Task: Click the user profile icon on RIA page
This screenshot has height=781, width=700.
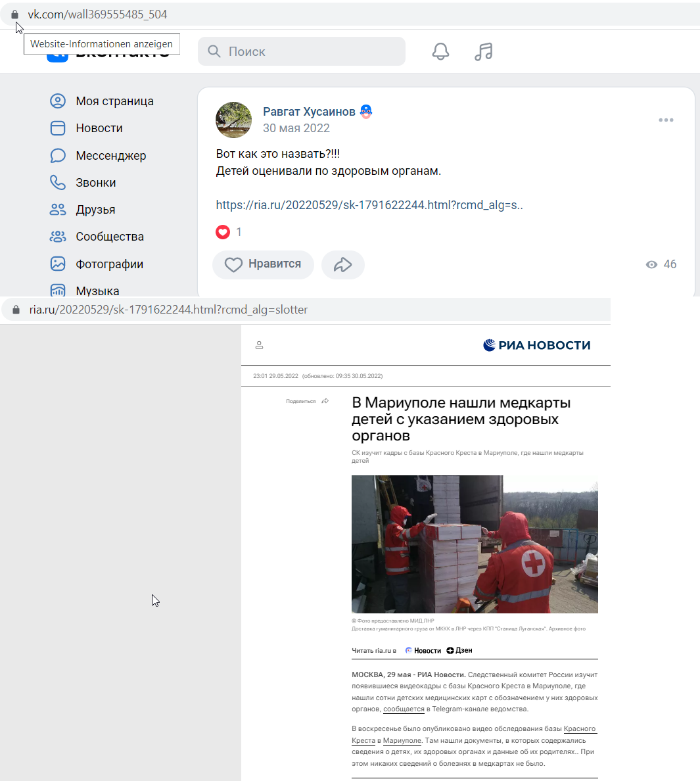Action: click(x=260, y=345)
